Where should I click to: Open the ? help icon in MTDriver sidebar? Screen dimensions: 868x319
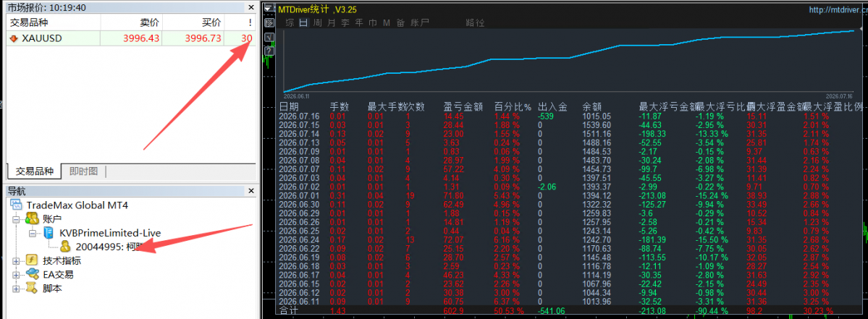[x=269, y=51]
